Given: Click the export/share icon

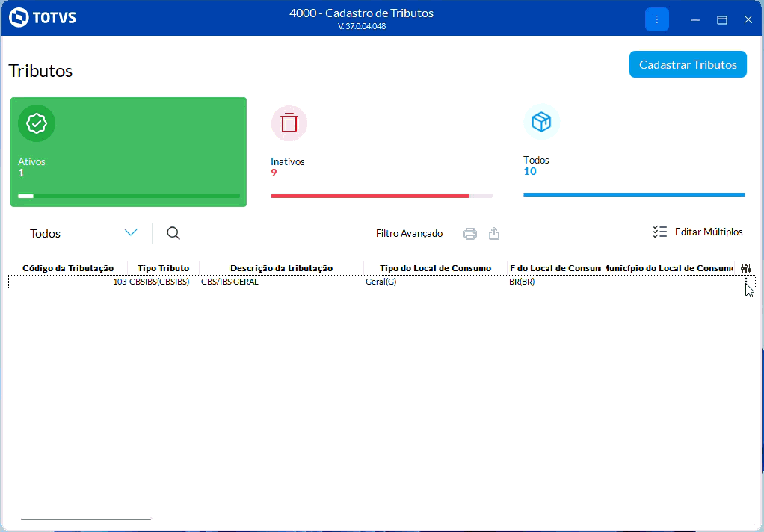Looking at the screenshot, I should point(494,234).
